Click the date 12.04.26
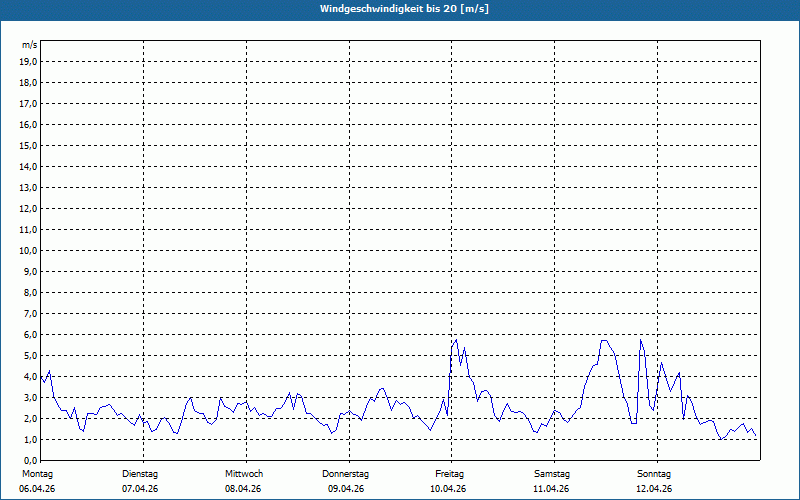800x500 pixels. click(654, 489)
